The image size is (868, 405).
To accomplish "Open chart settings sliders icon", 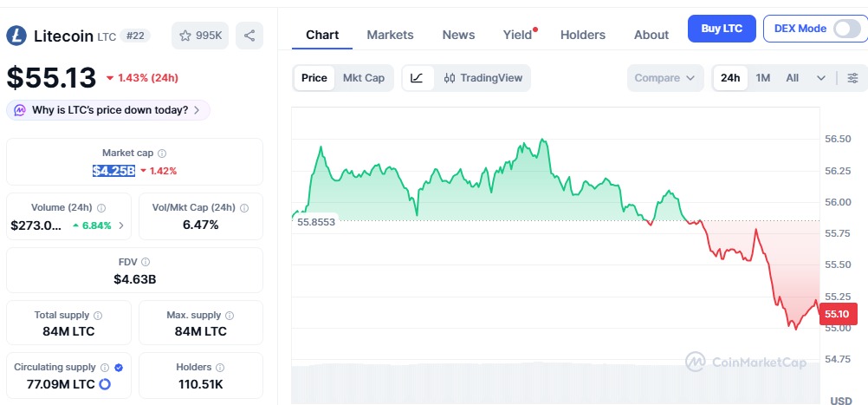I will pos(853,78).
